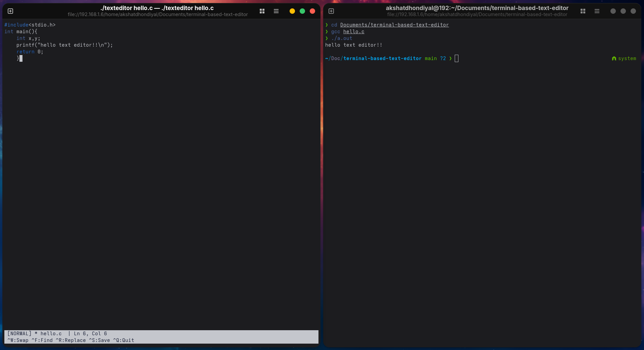Show tab overview grid in right terminal
The image size is (644, 350).
583,11
